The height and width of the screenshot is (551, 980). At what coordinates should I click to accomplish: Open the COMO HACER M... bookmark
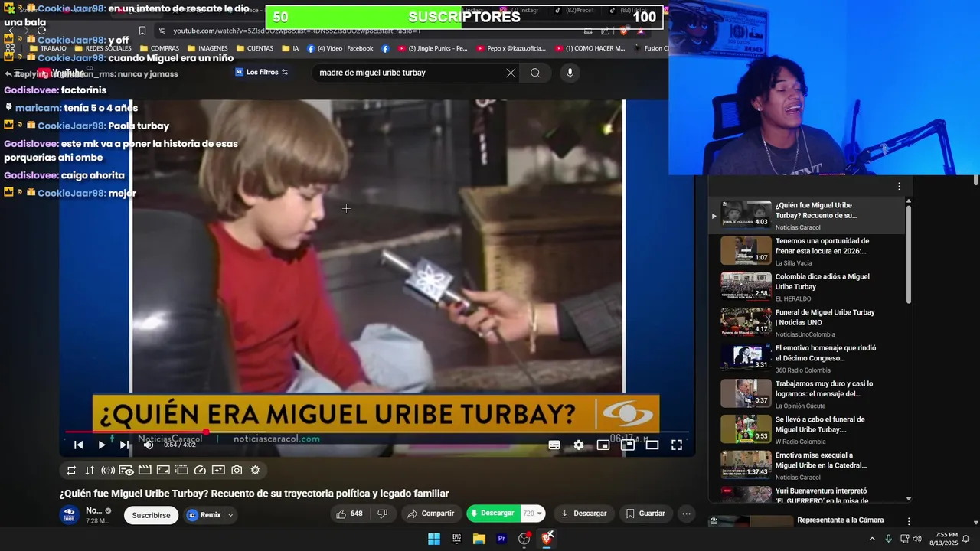point(590,48)
